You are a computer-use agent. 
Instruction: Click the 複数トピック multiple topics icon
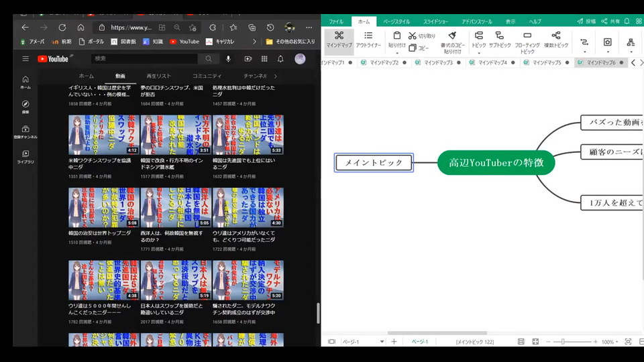tap(556, 36)
